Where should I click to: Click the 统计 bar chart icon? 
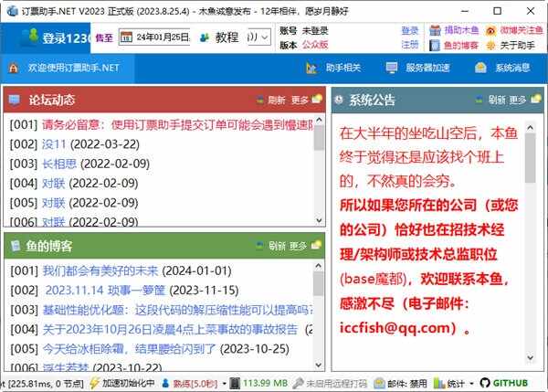coord(439,383)
